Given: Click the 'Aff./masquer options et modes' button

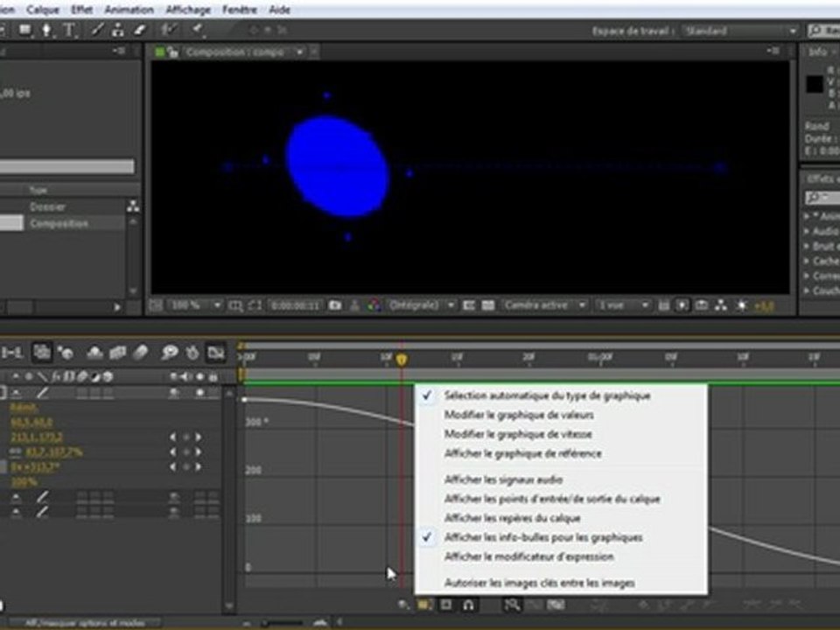Looking at the screenshot, I should (85, 623).
